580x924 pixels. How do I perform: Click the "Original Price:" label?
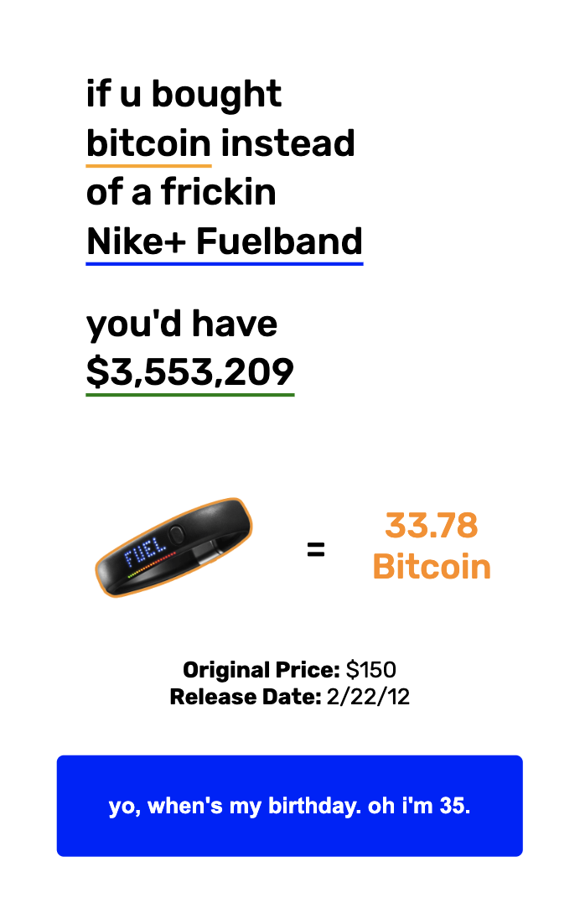tap(261, 670)
